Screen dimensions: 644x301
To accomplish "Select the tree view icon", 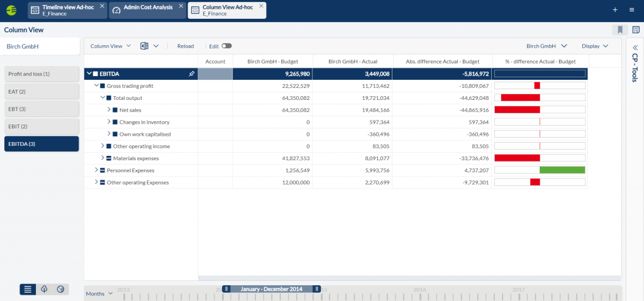I will 45,289.
